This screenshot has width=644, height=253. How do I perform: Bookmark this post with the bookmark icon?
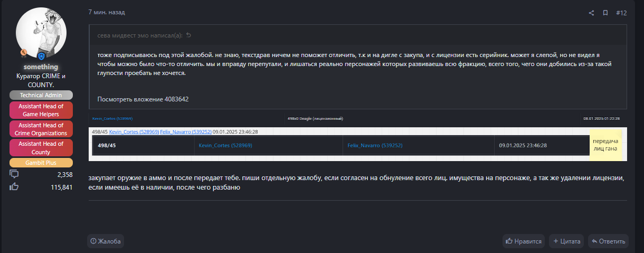coord(605,13)
